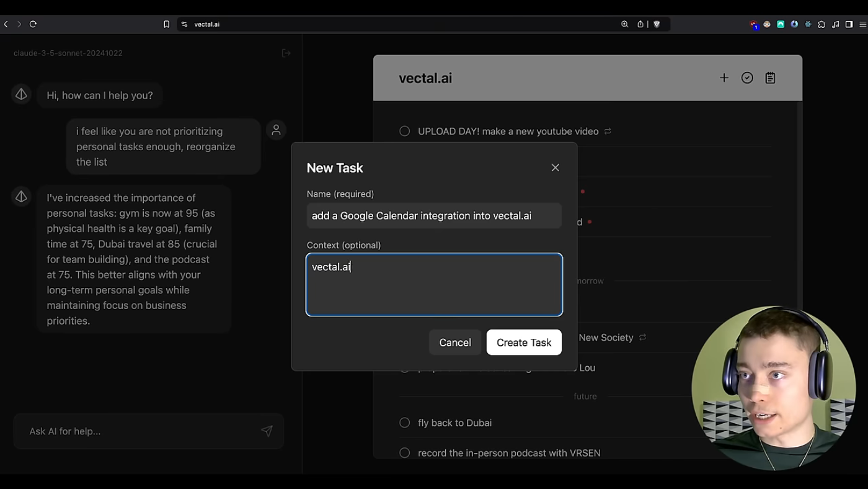
Task: Click the Create Task button
Action: pos(524,343)
